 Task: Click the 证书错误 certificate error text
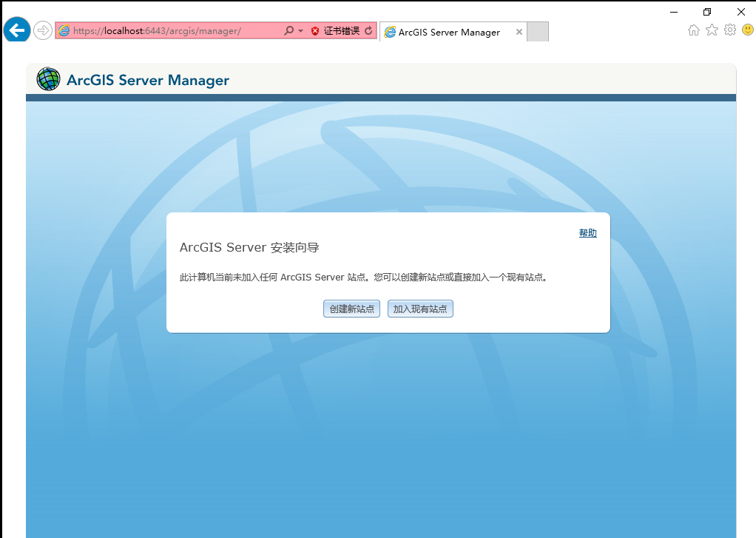341,31
